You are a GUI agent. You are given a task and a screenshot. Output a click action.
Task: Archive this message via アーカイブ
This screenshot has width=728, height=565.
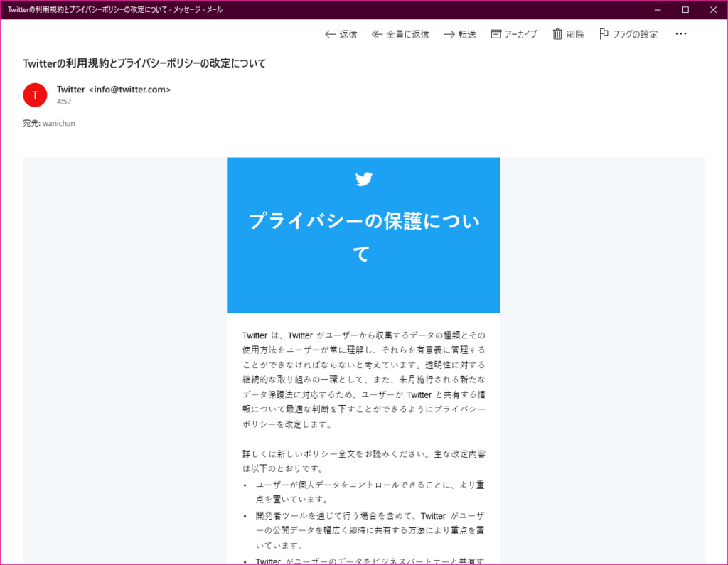click(514, 34)
